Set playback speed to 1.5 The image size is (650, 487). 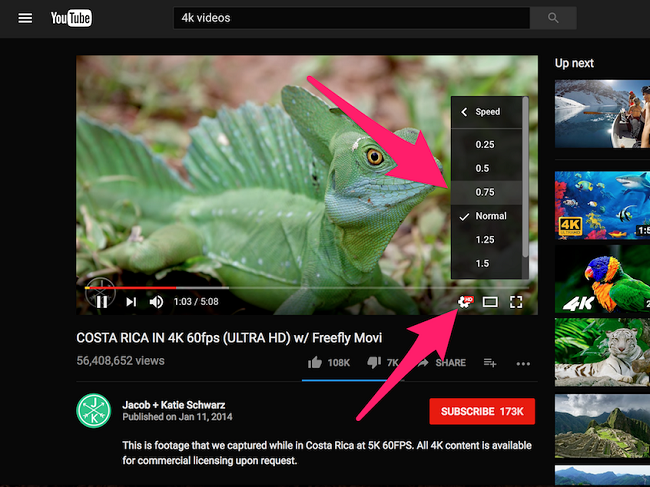[487, 264]
